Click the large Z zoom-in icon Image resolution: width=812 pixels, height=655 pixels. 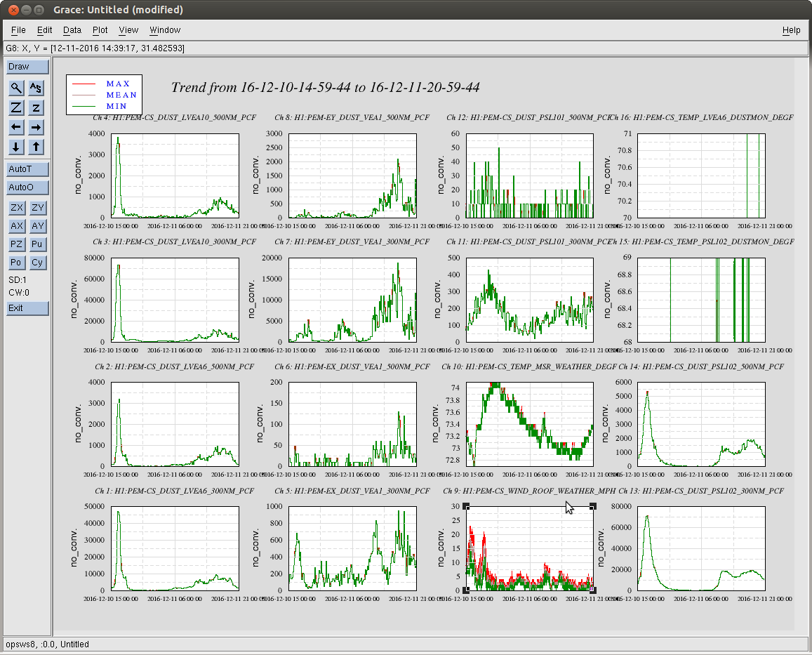[16, 107]
